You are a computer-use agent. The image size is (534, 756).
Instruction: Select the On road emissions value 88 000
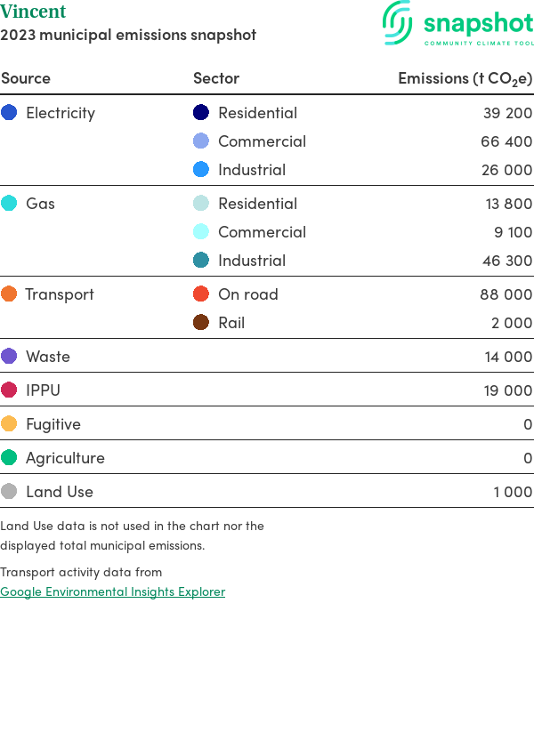(506, 294)
